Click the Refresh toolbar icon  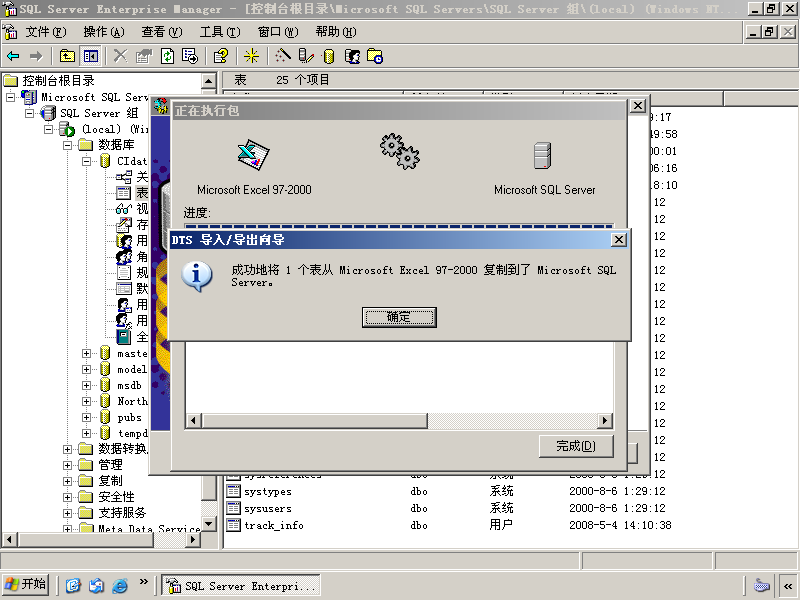(x=167, y=56)
